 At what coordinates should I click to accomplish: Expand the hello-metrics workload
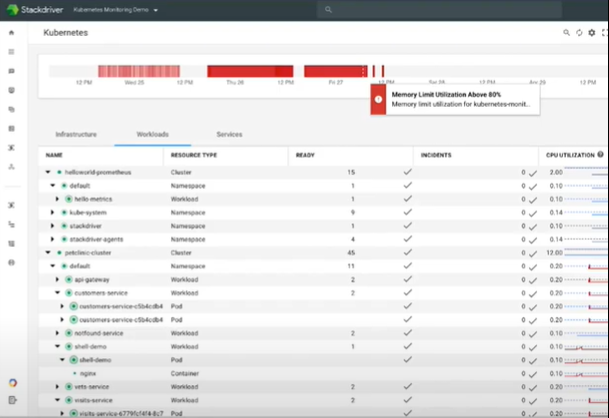point(57,199)
